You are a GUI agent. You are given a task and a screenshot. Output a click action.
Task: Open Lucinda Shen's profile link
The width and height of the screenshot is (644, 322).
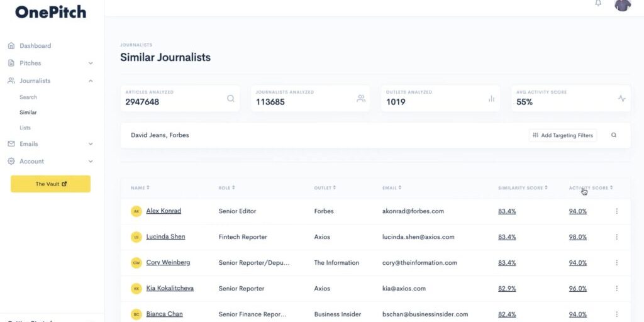tap(165, 236)
